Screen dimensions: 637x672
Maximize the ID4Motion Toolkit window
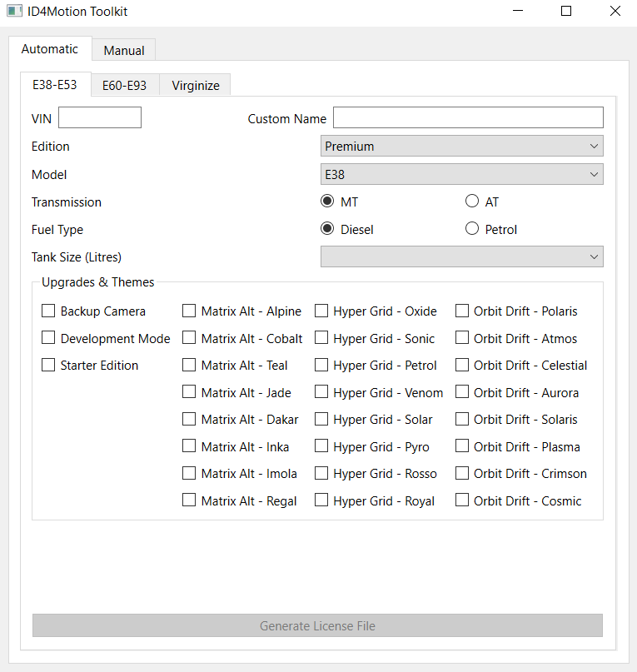pos(566,11)
